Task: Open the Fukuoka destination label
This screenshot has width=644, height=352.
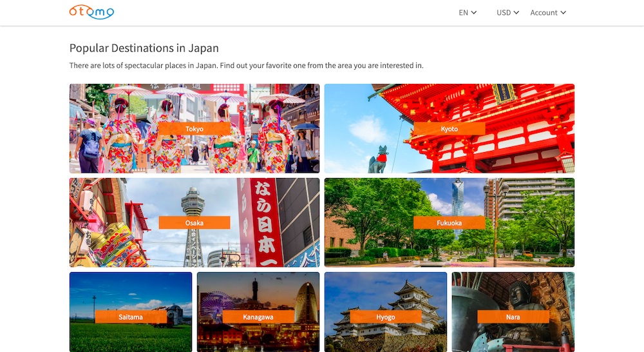Action: [450, 223]
